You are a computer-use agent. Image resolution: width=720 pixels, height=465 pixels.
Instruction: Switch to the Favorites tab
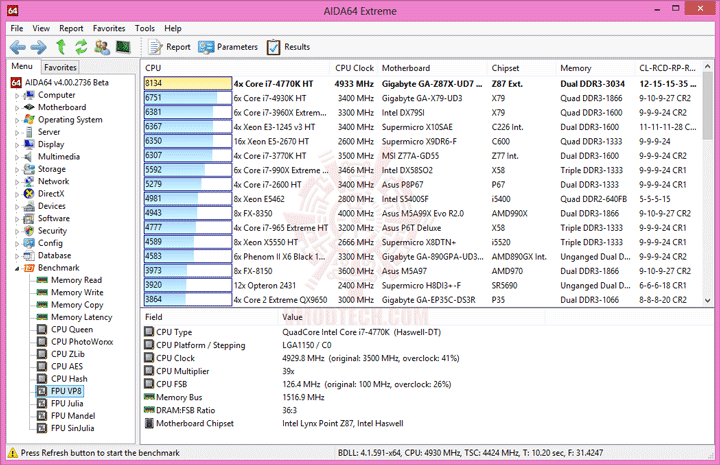point(60,67)
